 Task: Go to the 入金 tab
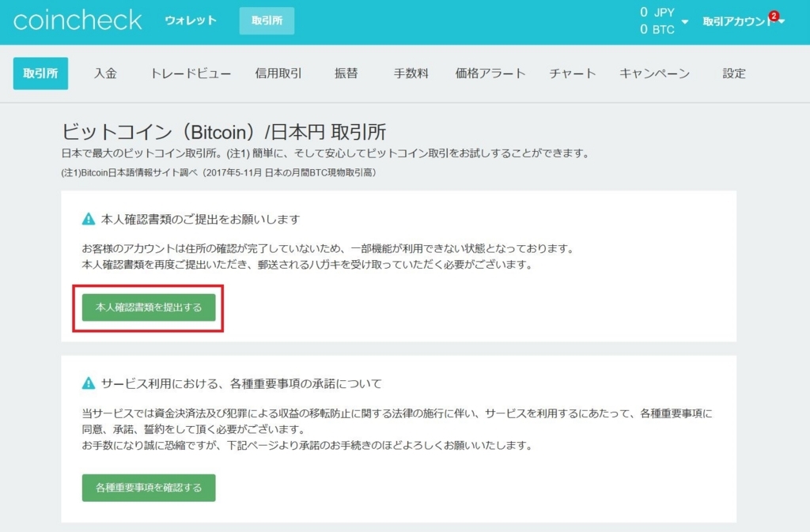[105, 74]
